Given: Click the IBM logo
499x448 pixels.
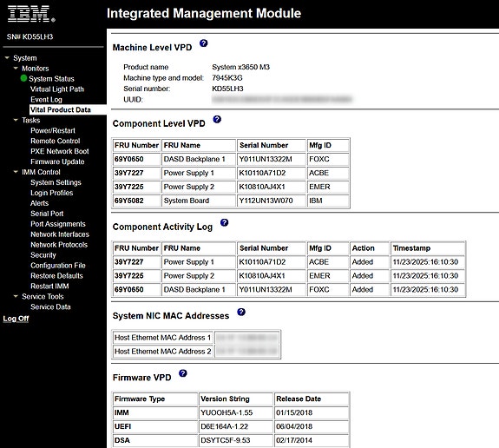Looking at the screenshot, I should pos(31,14).
